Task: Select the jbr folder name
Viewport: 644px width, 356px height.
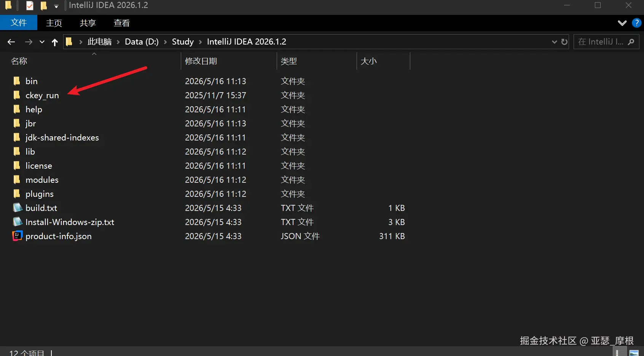Action: click(x=31, y=123)
